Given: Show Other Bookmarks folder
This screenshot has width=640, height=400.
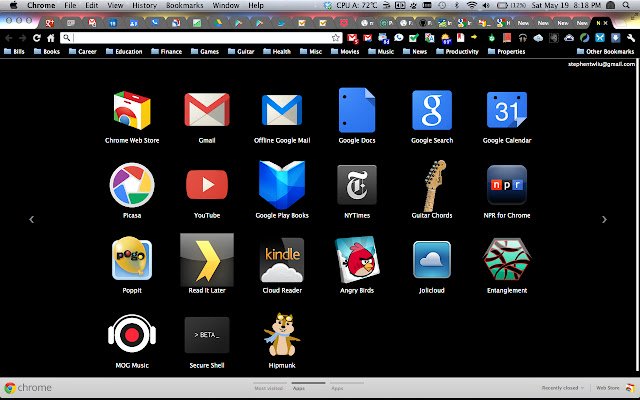Looking at the screenshot, I should [x=606, y=51].
